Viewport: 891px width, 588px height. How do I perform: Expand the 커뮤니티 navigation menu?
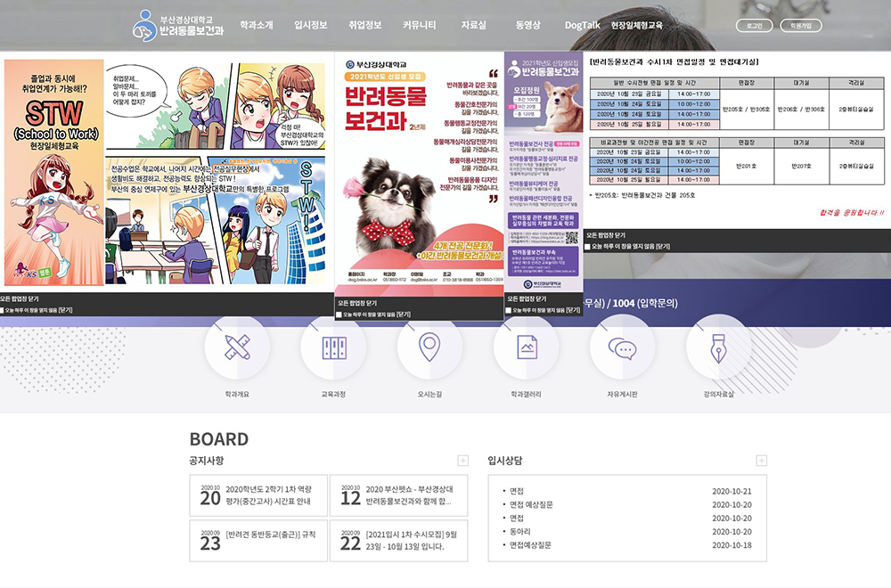point(420,25)
